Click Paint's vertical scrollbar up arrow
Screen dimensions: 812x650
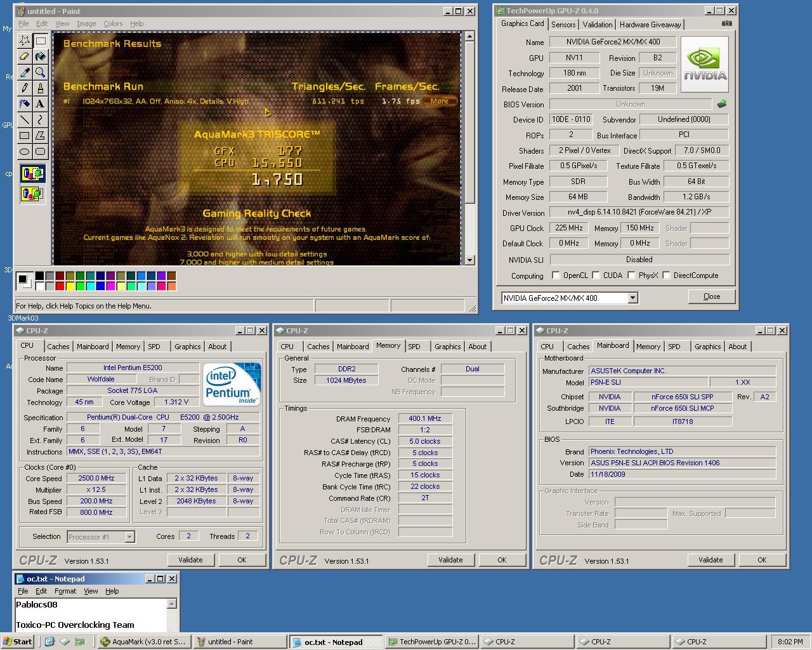tap(469, 36)
